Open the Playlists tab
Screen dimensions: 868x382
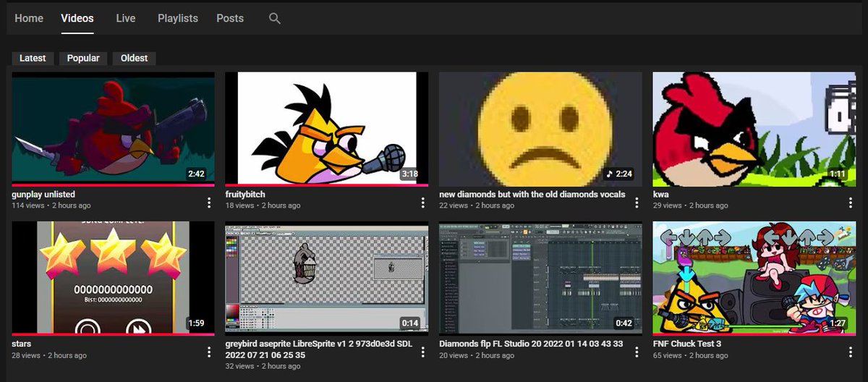[x=178, y=19]
